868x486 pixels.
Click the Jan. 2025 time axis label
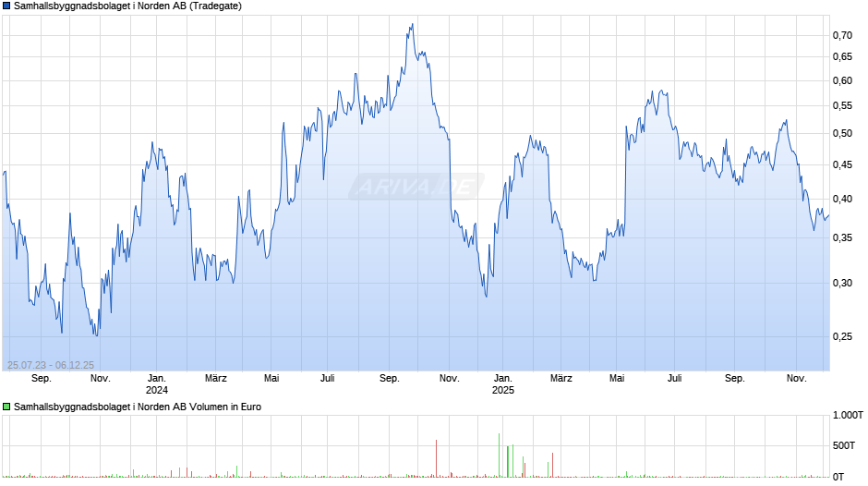pos(502,384)
